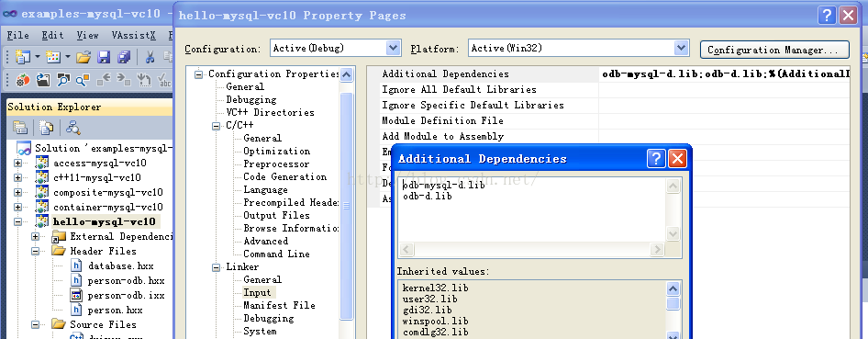Click the Find References binoculars icon

coord(63,80)
